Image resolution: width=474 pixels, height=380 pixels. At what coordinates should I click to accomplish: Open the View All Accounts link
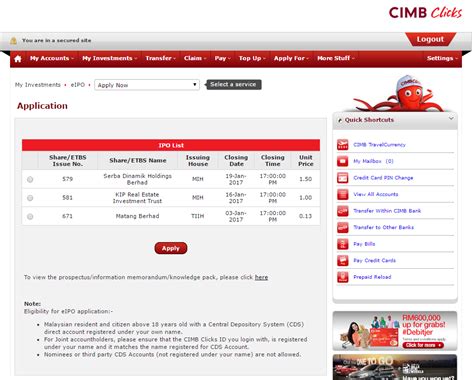pyautogui.click(x=376, y=194)
